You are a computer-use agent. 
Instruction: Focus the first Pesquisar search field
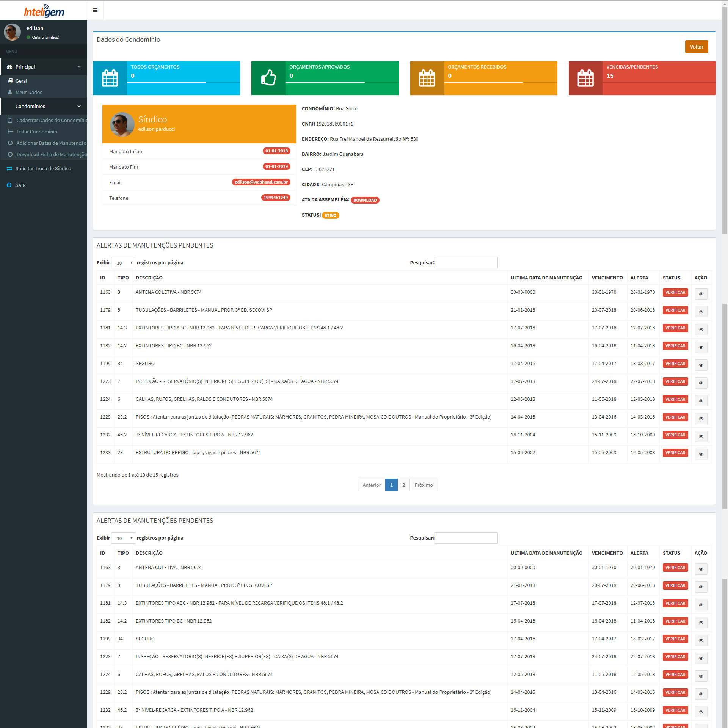pyautogui.click(x=466, y=263)
